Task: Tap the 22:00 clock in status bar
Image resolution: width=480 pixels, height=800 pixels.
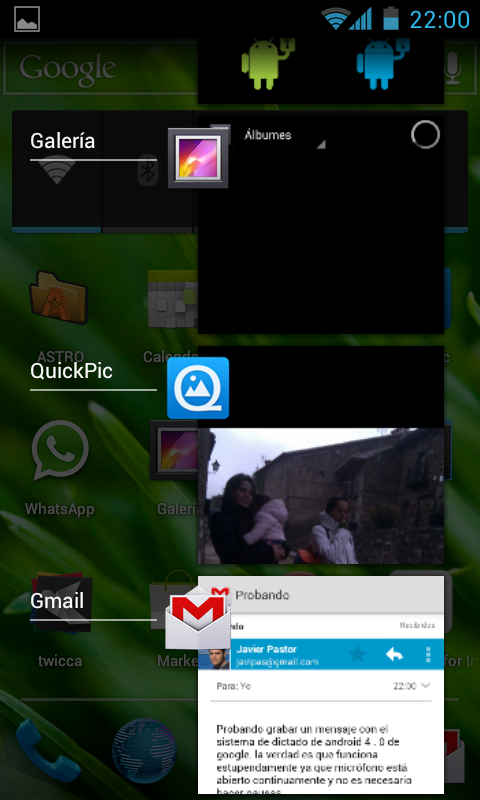Action: (x=439, y=19)
